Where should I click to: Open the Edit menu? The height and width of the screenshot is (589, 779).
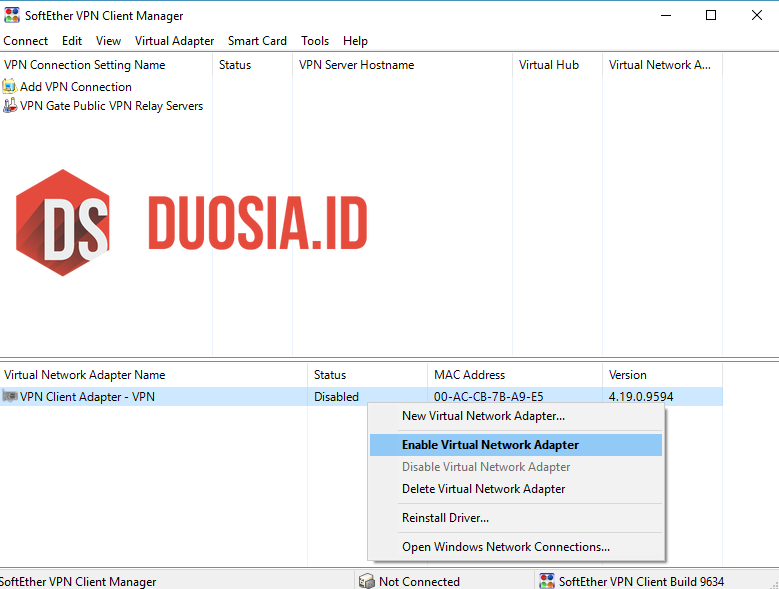(x=72, y=41)
